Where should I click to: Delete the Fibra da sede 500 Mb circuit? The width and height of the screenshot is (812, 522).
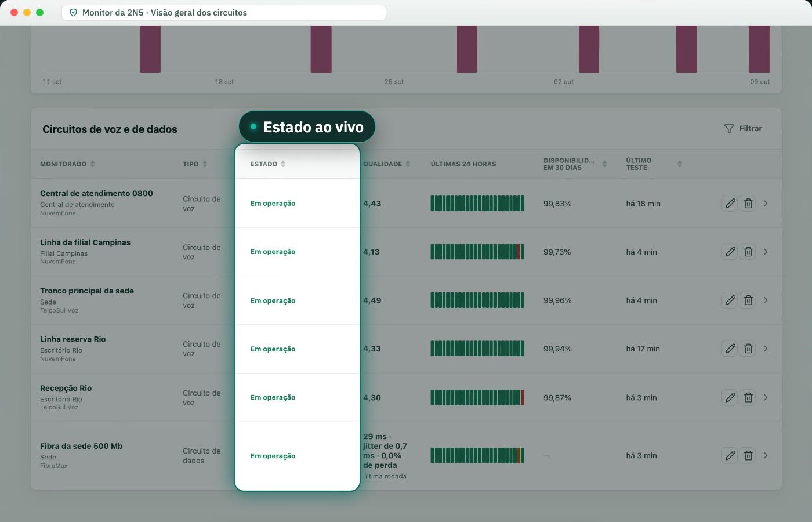tap(748, 455)
